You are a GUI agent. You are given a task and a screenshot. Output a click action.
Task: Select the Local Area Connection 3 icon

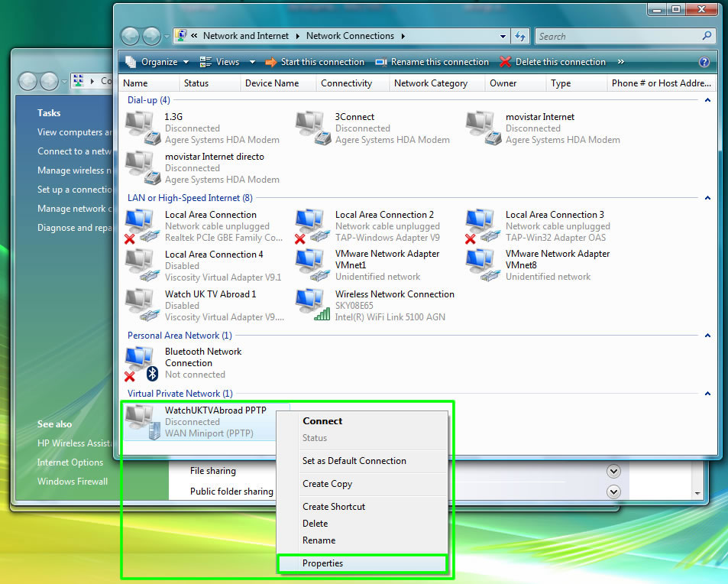(484, 226)
